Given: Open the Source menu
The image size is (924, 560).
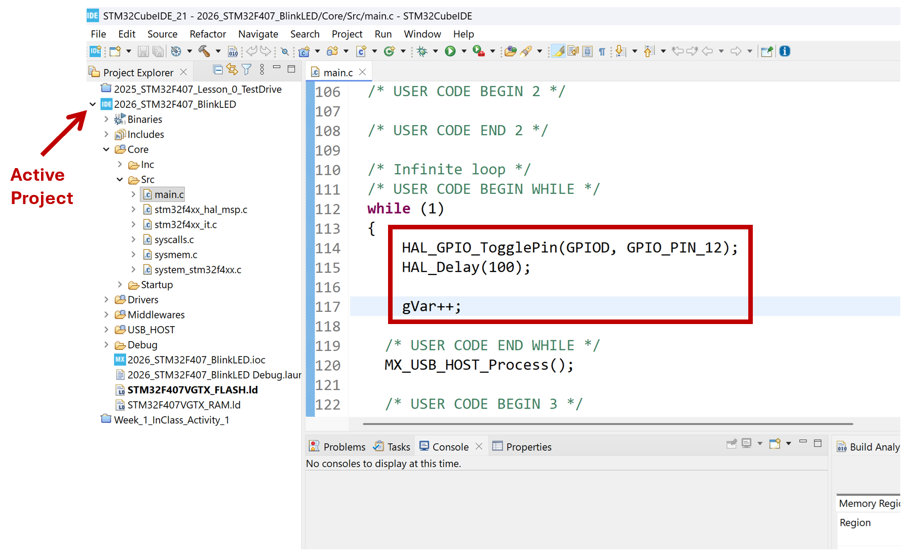Looking at the screenshot, I should pyautogui.click(x=162, y=34).
